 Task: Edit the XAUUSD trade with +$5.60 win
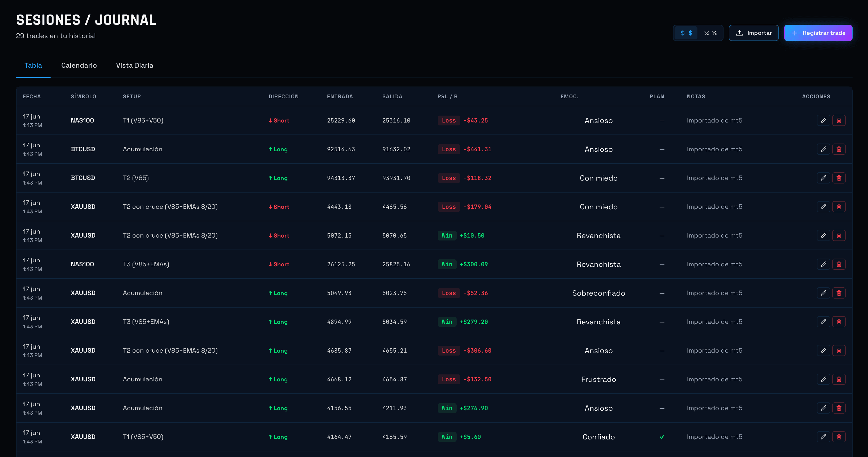point(823,437)
